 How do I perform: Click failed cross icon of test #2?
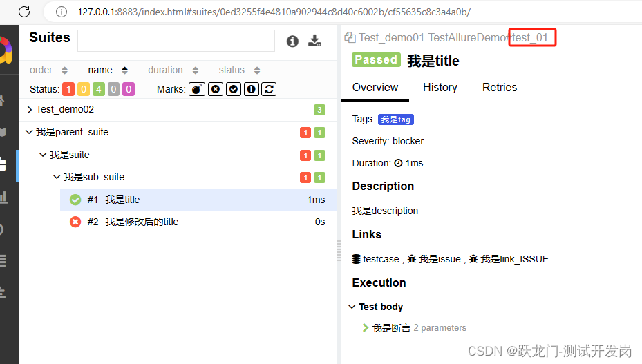tap(75, 222)
